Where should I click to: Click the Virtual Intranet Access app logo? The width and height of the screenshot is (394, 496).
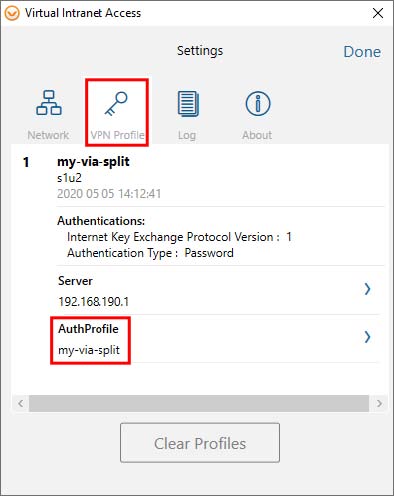pyautogui.click(x=12, y=13)
